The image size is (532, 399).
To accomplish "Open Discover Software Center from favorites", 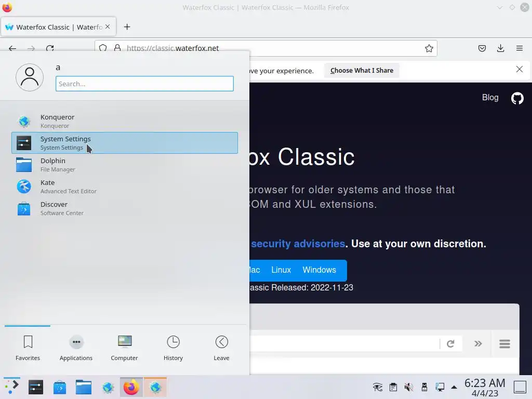I will point(125,208).
